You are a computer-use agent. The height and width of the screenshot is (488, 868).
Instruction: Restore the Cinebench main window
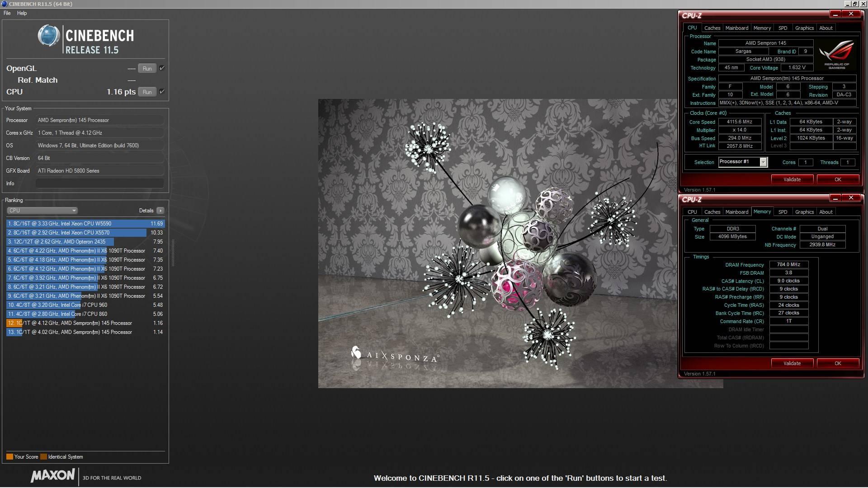pyautogui.click(x=855, y=4)
